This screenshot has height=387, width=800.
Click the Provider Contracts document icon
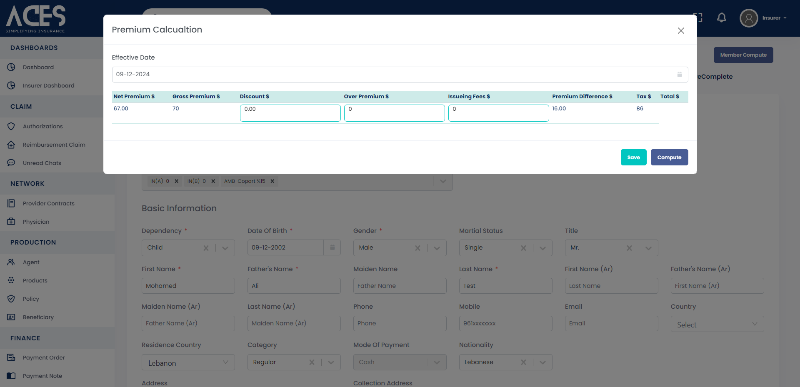[11, 203]
